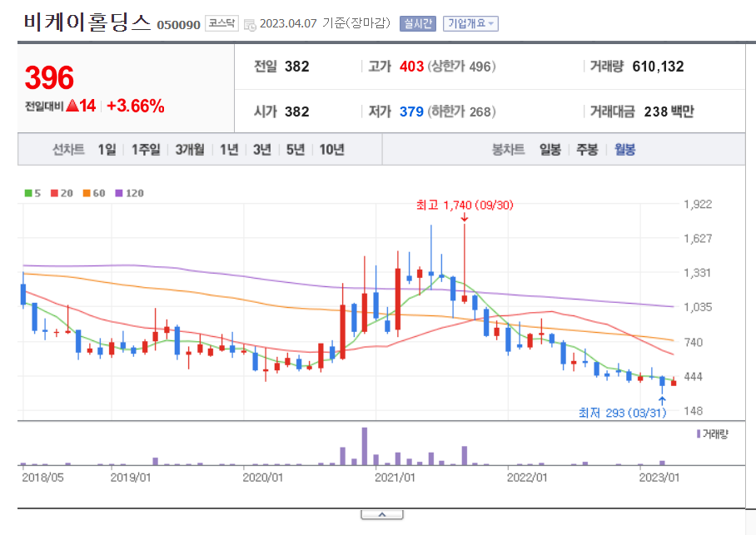The height and width of the screenshot is (535, 756).
Task: Click the 저가 value 379
Action: point(411,111)
